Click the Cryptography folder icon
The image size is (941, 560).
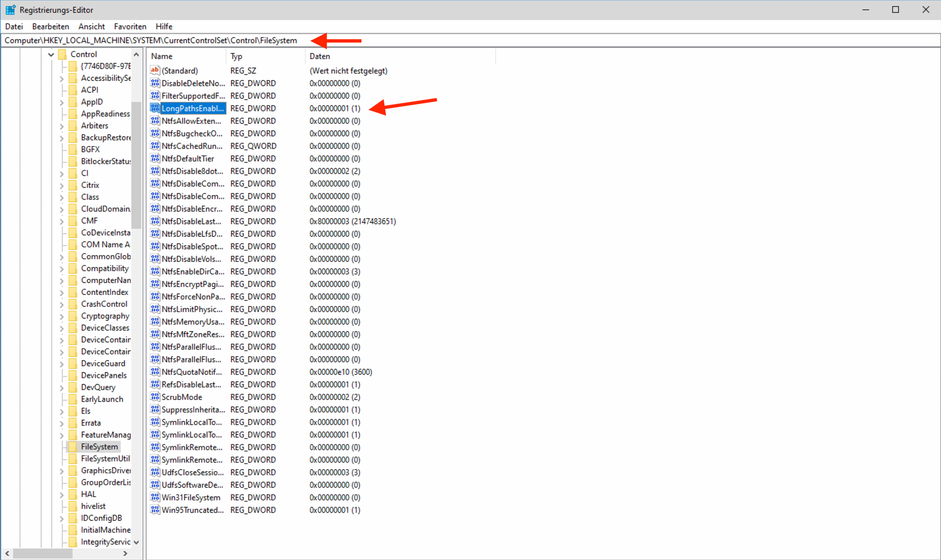73,316
